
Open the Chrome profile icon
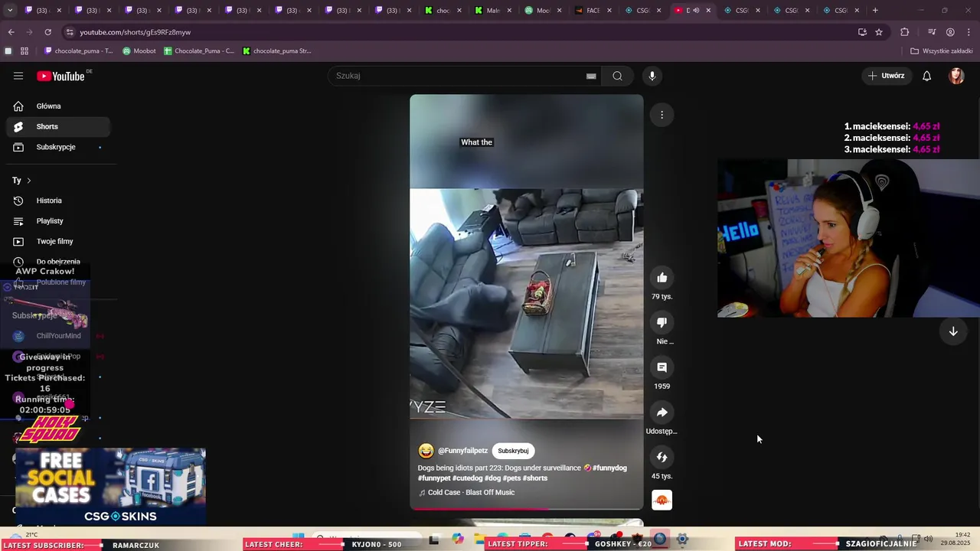click(950, 32)
